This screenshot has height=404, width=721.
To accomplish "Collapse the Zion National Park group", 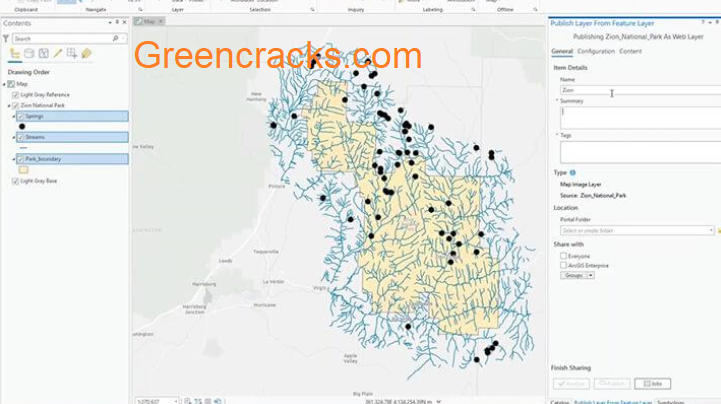I will coord(9,106).
